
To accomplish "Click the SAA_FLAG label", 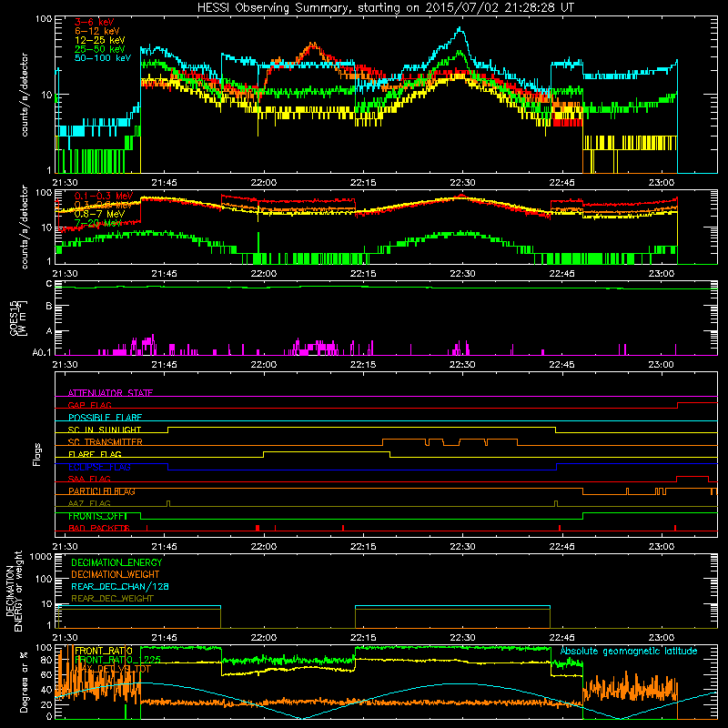I will (x=89, y=479).
